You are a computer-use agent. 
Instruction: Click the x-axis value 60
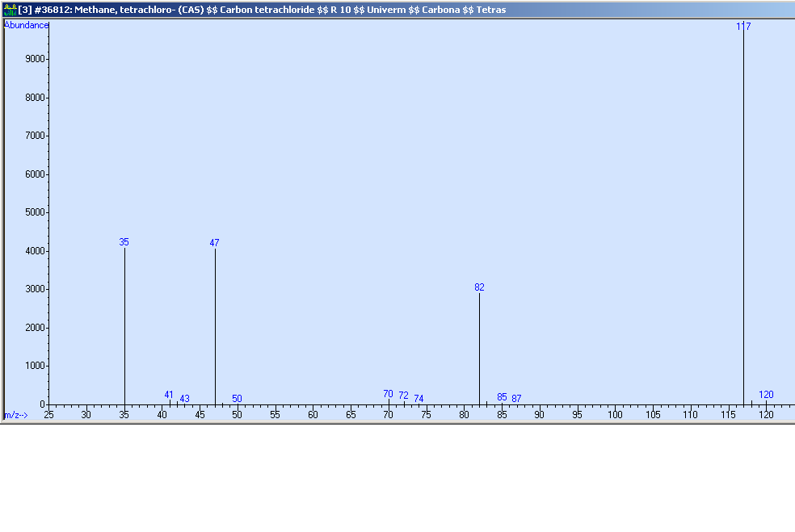tap(313, 415)
